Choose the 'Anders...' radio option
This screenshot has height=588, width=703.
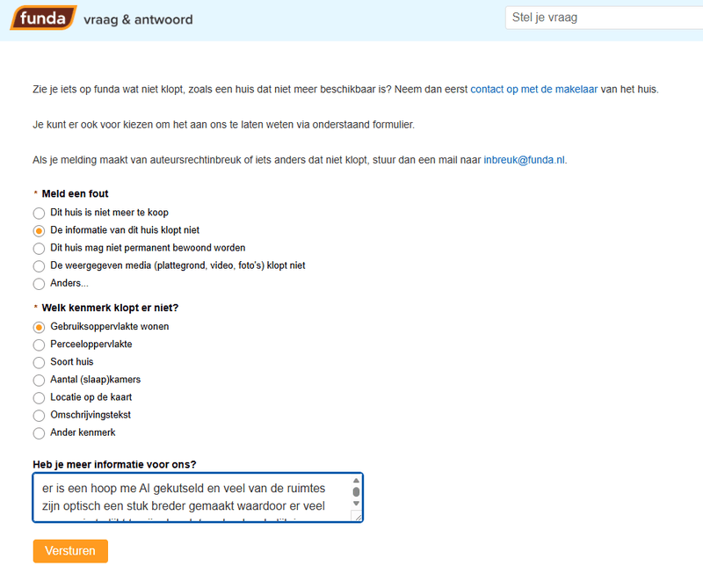pos(39,283)
